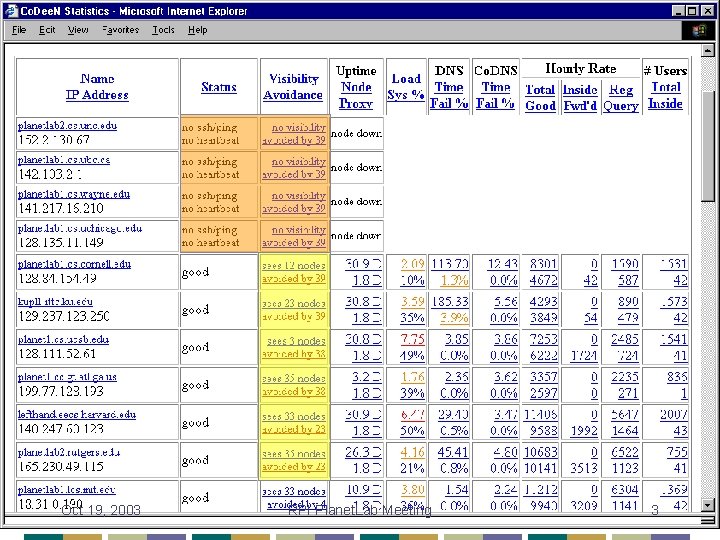Viewport: 720px width, 540px height.
Task: Click the Internet Explorer icon in title bar
Action: 11,11
